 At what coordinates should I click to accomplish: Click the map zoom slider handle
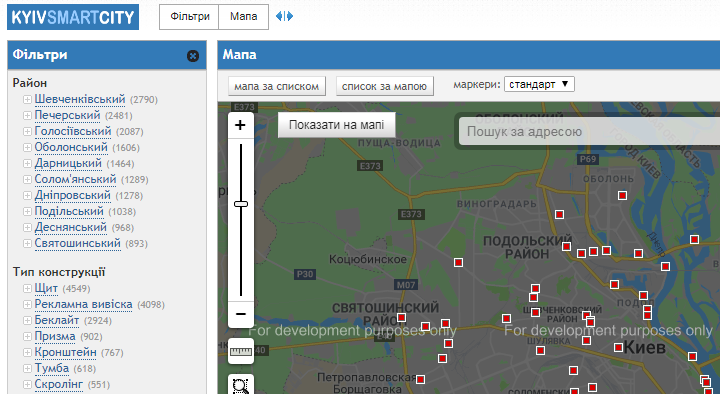click(241, 204)
